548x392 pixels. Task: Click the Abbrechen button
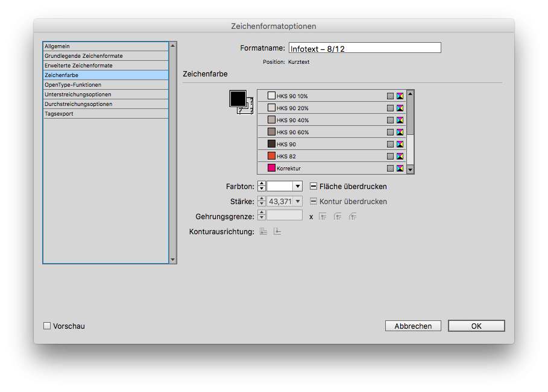coord(413,326)
